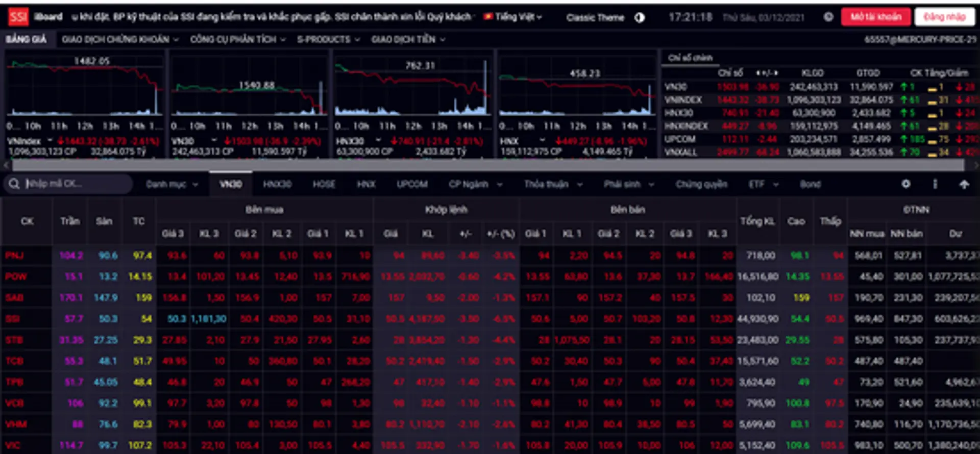980x454 pixels.
Task: Click VIC stock ticker
Action: (x=12, y=445)
